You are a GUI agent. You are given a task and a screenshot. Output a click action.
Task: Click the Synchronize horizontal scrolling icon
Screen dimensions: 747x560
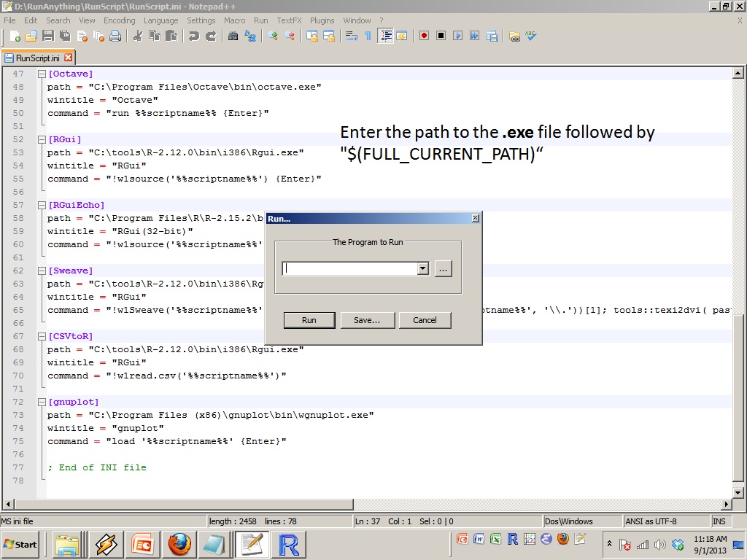tap(329, 36)
